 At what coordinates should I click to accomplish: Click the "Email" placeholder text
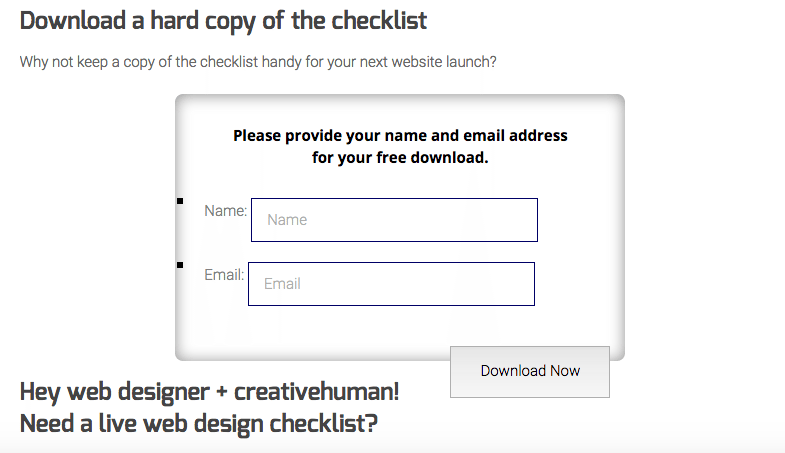pos(282,284)
